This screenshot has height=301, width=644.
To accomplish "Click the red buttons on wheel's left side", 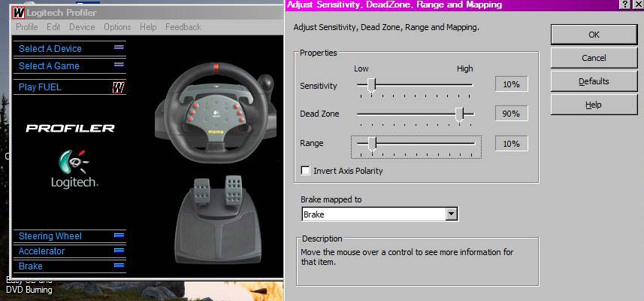I will pyautogui.click(x=193, y=113).
